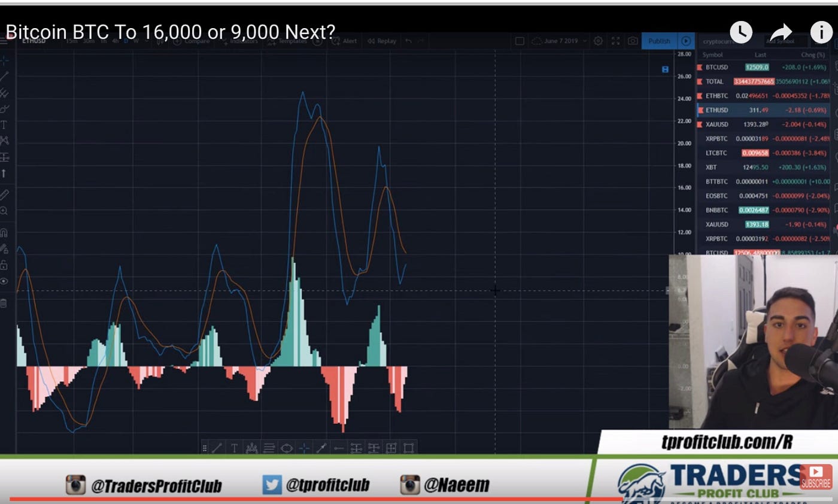Take a chart snapshot with camera icon
The width and height of the screenshot is (838, 504).
pyautogui.click(x=633, y=41)
